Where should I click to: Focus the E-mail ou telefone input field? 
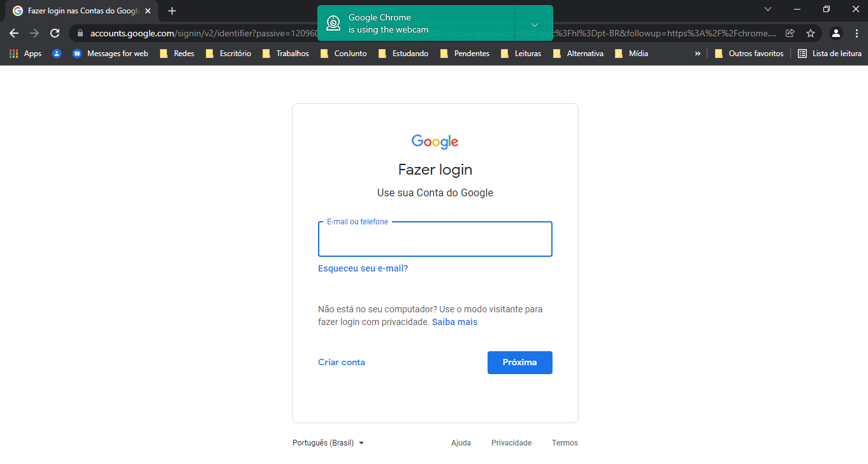click(435, 239)
